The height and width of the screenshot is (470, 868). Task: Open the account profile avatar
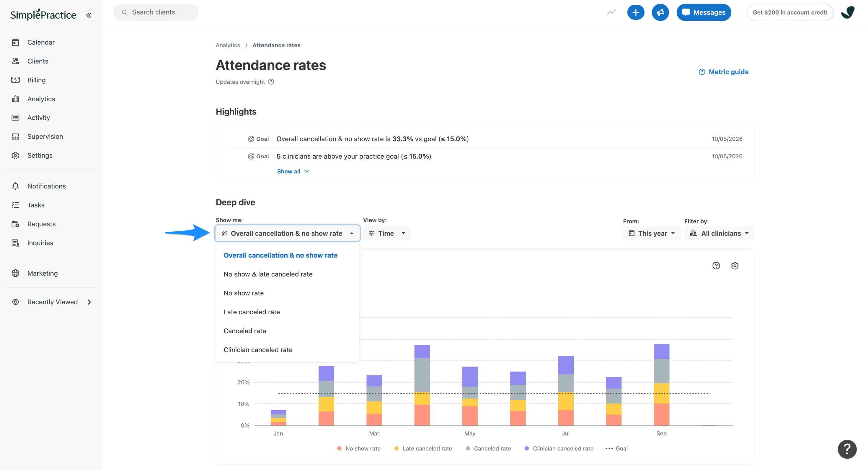(x=847, y=12)
